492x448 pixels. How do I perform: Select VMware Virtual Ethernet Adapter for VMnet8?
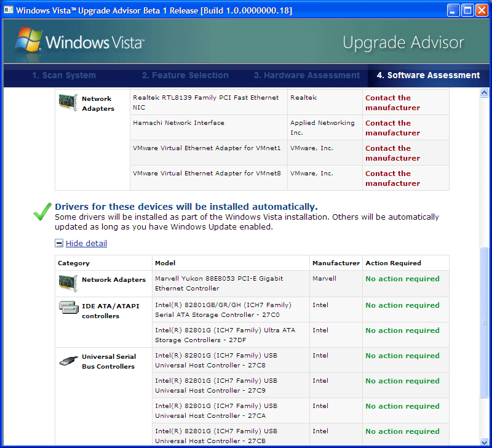(x=207, y=174)
